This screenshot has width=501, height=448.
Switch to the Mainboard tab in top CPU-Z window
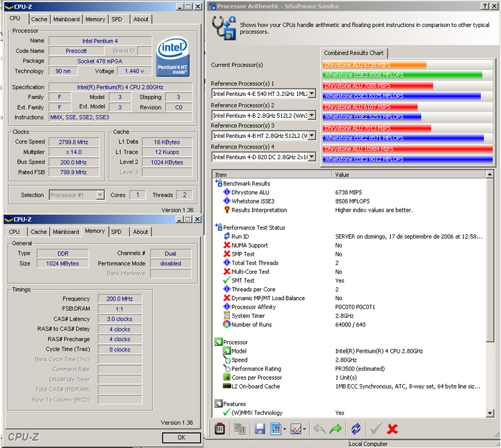66,19
